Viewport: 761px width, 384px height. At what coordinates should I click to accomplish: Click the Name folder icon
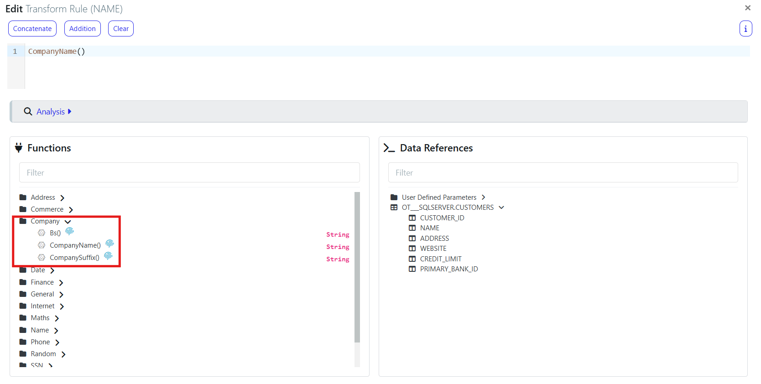(23, 330)
